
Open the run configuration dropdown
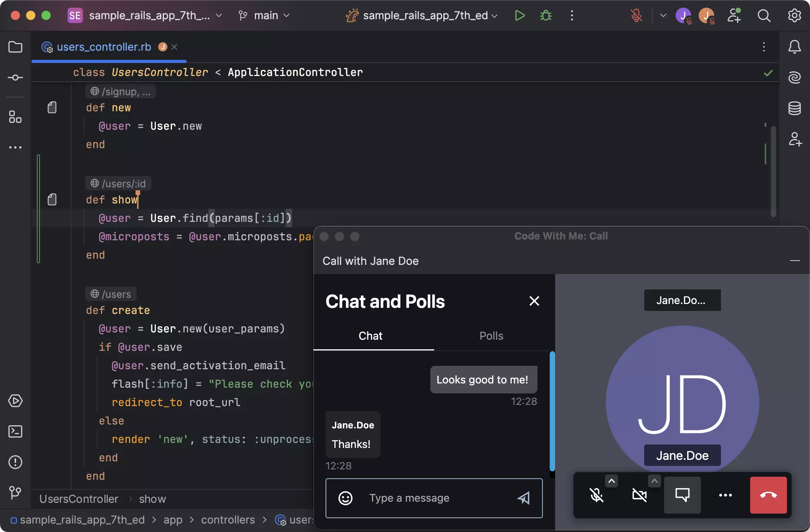[x=426, y=16]
